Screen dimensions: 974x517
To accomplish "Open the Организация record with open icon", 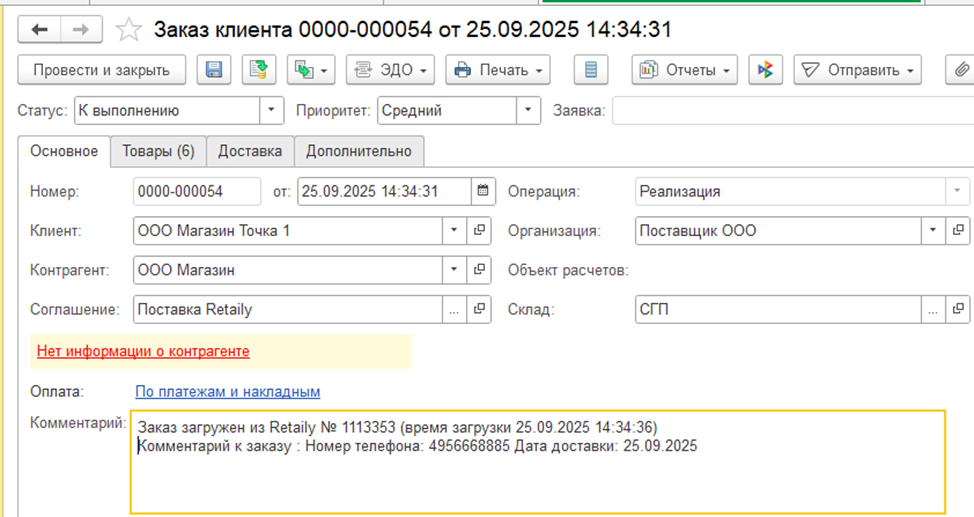I will (x=958, y=231).
